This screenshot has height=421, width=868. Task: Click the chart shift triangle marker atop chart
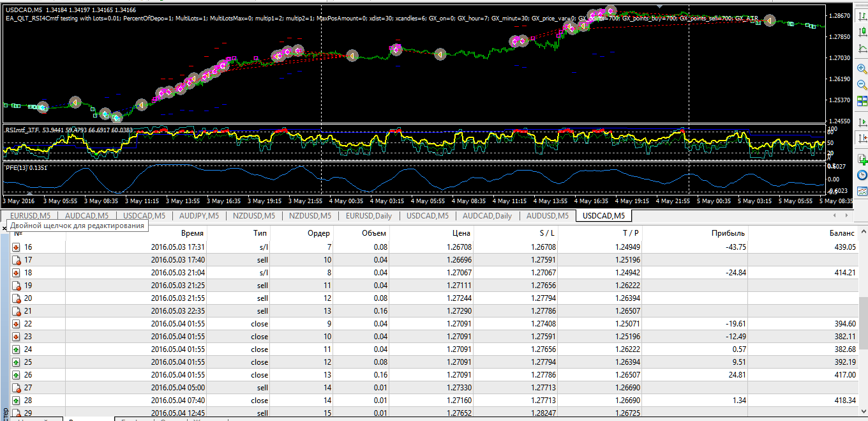(659, 6)
